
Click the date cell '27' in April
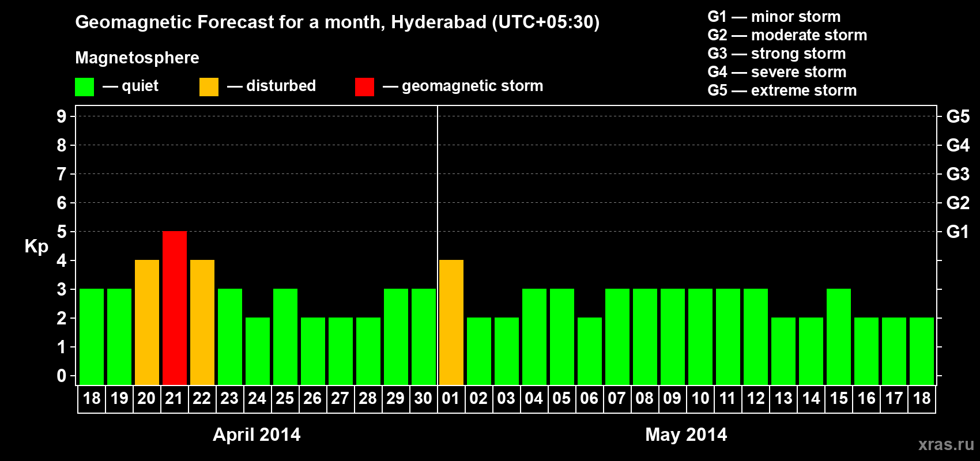click(x=341, y=399)
